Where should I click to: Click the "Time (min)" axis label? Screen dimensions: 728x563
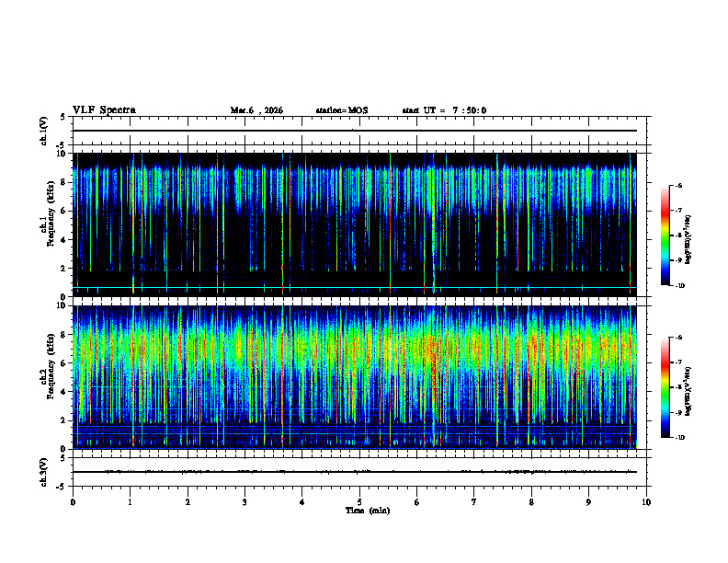368,511
